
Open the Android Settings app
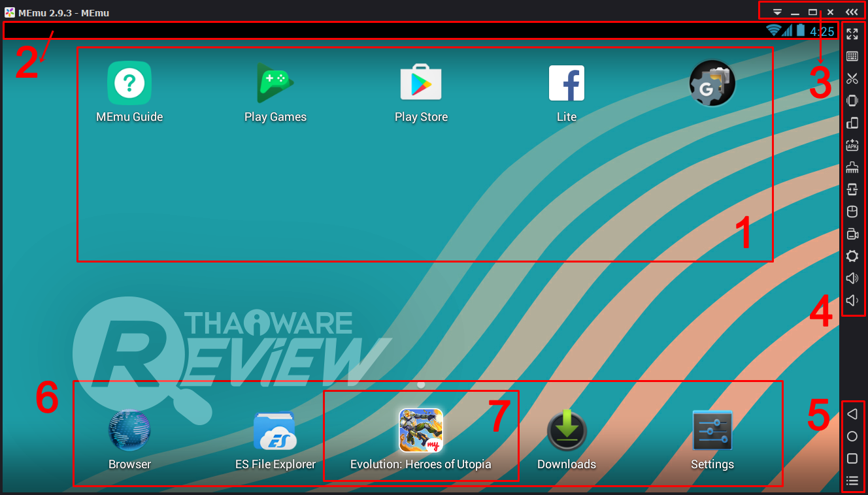coord(712,430)
